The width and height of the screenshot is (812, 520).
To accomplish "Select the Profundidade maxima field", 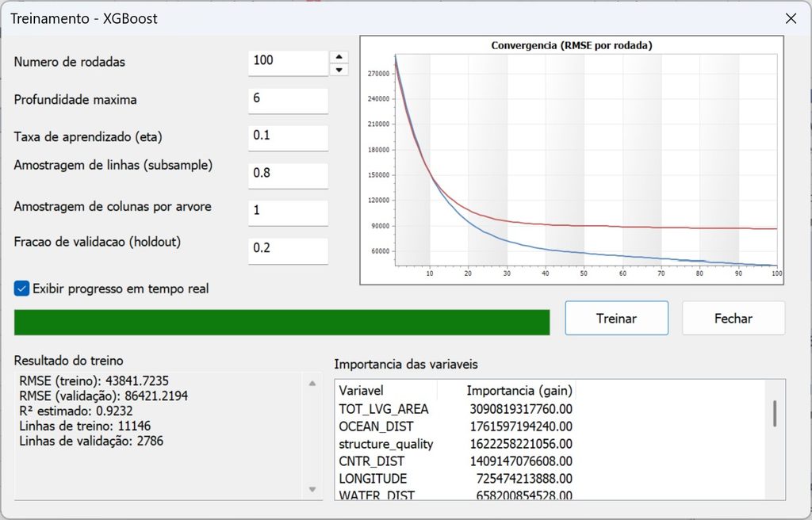I will click(288, 101).
